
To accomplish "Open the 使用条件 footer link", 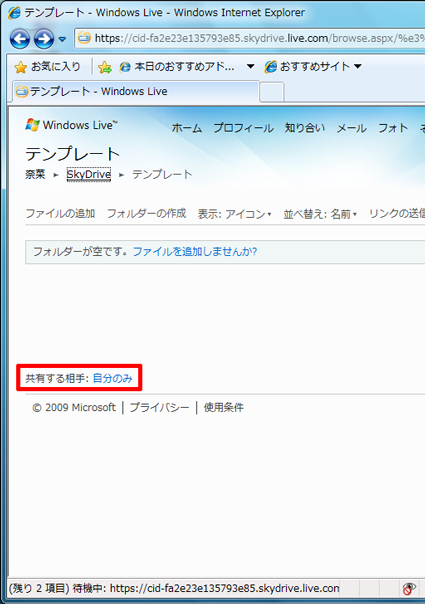I will [x=223, y=407].
